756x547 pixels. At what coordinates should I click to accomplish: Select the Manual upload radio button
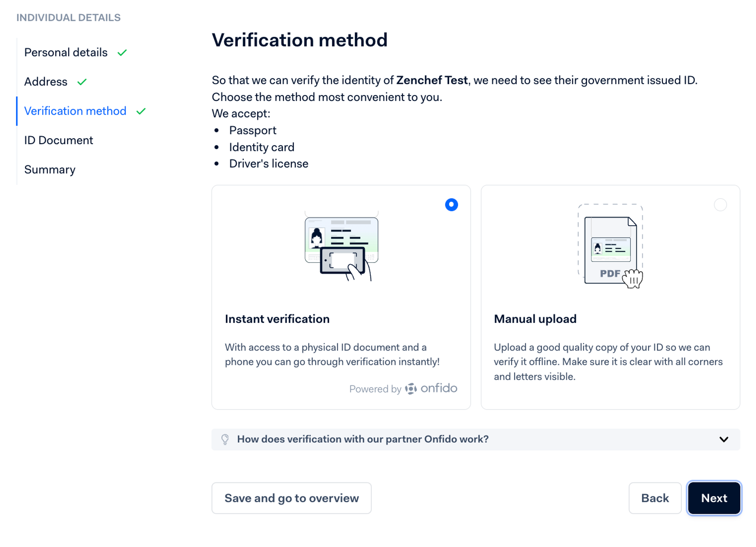click(x=720, y=205)
